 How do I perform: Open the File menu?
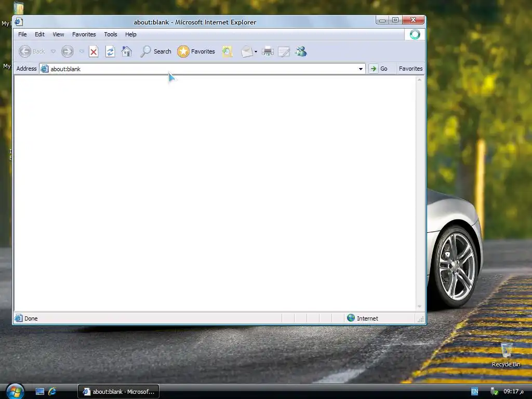(22, 34)
